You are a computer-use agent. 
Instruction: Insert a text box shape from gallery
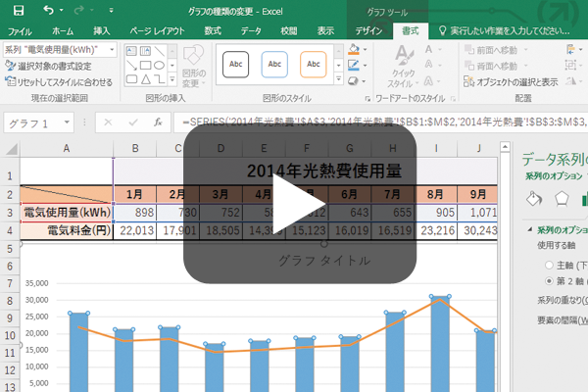click(x=131, y=51)
